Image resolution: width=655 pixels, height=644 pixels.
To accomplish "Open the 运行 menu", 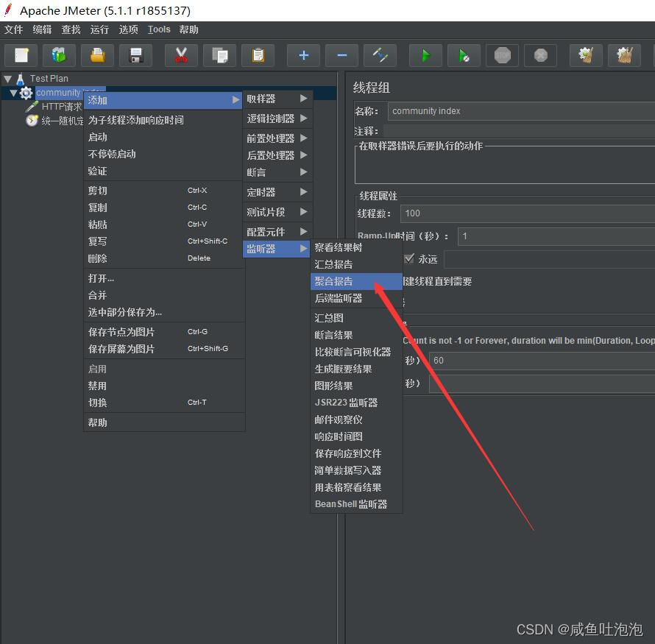I will point(99,29).
